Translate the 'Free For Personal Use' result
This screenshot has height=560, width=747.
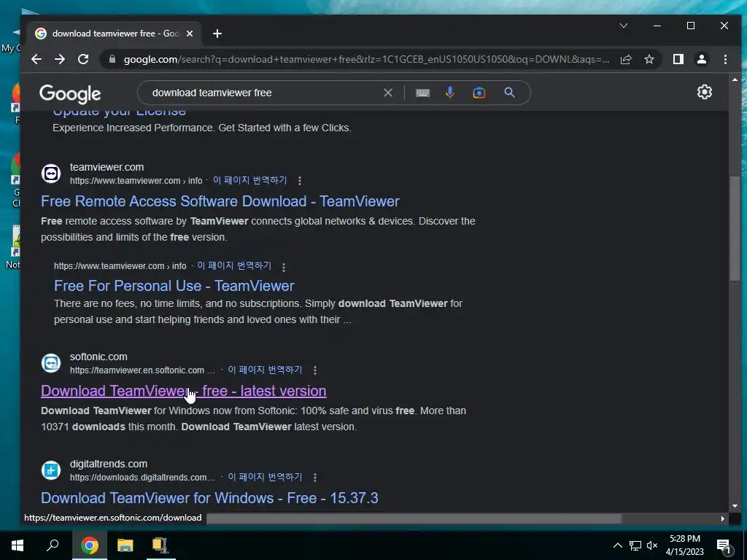[234, 265]
